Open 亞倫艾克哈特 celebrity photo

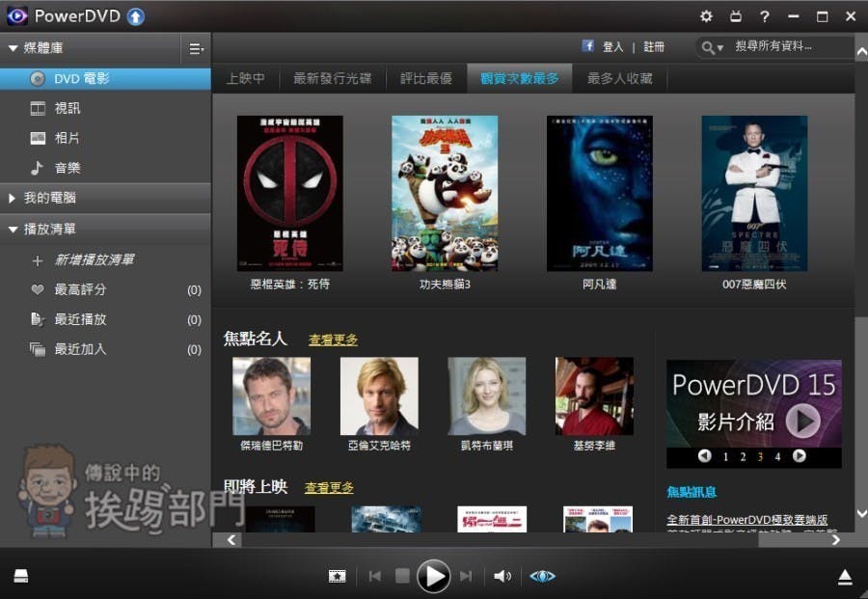pos(379,395)
